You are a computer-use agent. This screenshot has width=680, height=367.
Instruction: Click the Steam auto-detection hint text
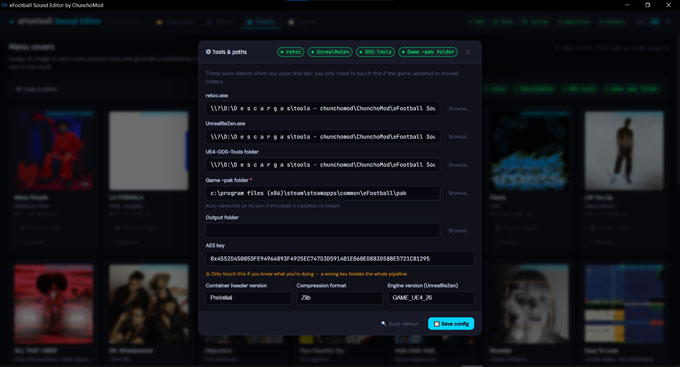(273, 206)
